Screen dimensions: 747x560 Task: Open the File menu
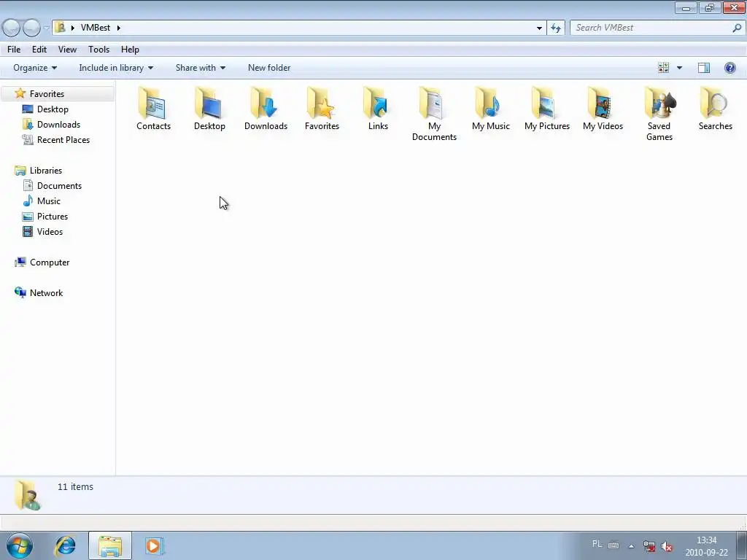[x=14, y=50]
